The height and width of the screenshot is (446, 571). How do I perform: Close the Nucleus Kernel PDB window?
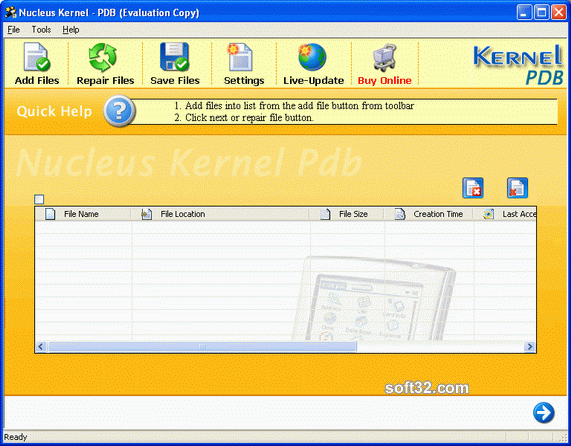point(559,12)
